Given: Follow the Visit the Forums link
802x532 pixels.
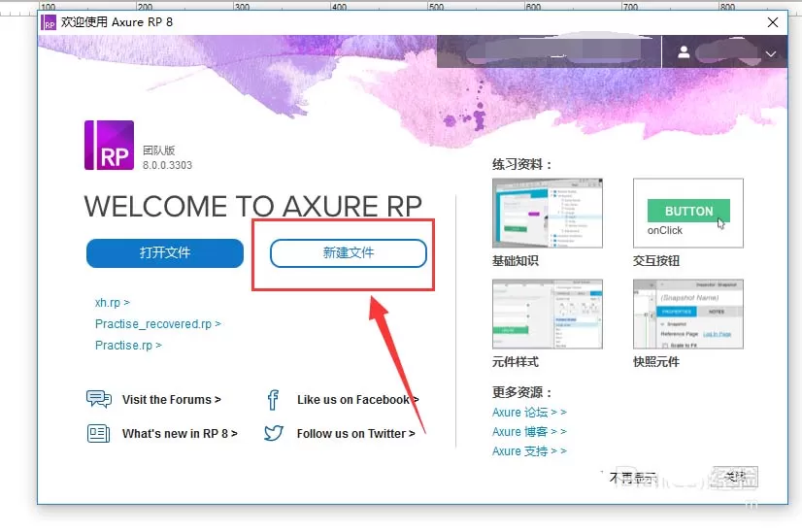Looking at the screenshot, I should click(x=171, y=400).
